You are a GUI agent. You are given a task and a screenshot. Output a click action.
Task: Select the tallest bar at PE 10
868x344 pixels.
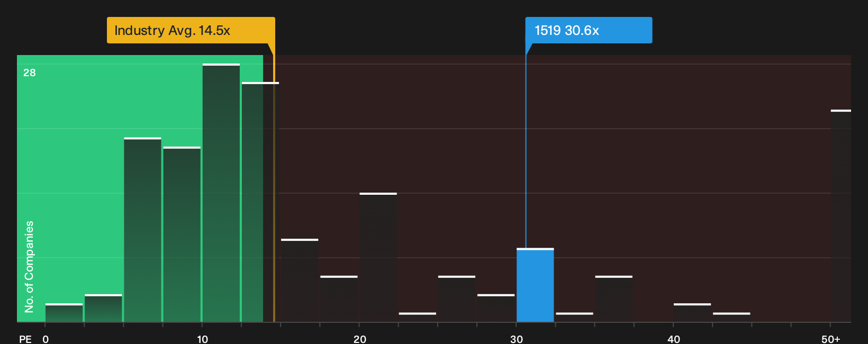[221, 193]
